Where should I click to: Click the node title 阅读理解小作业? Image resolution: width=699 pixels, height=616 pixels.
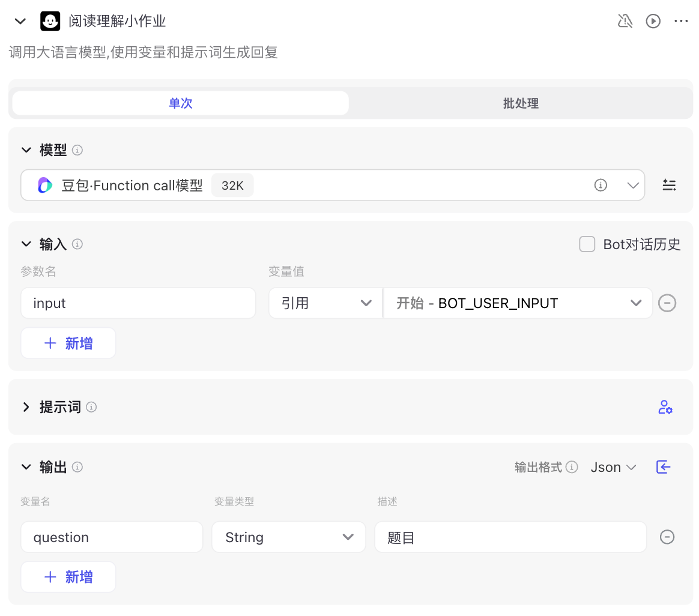pos(117,21)
